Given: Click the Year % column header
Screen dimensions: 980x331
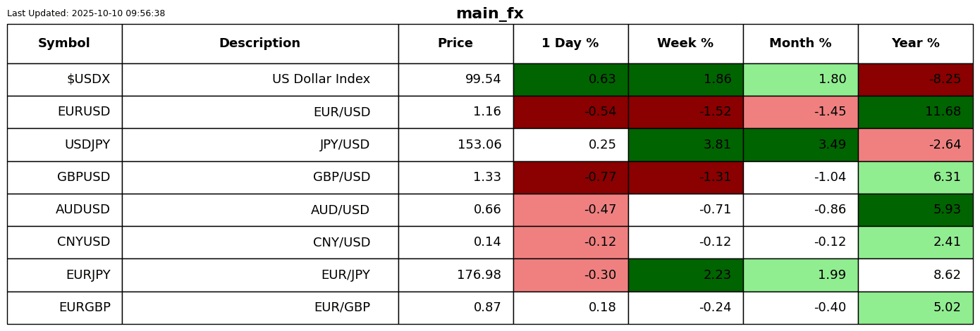Looking at the screenshot, I should tap(915, 44).
